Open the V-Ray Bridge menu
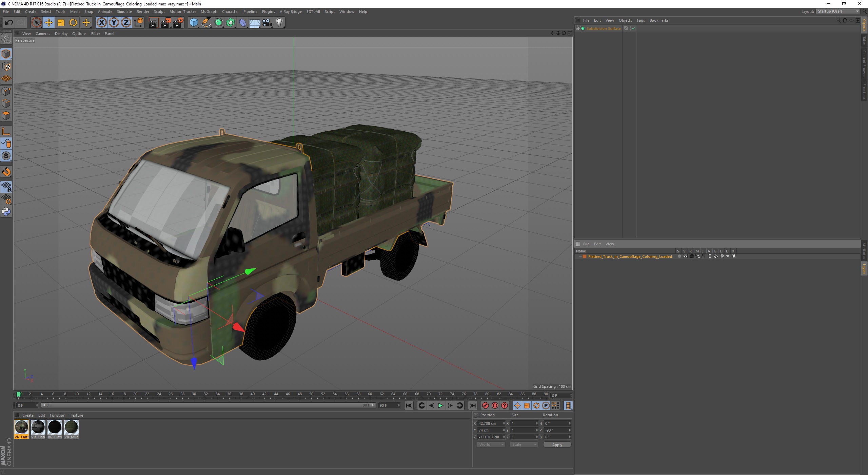The image size is (868, 475). (291, 12)
